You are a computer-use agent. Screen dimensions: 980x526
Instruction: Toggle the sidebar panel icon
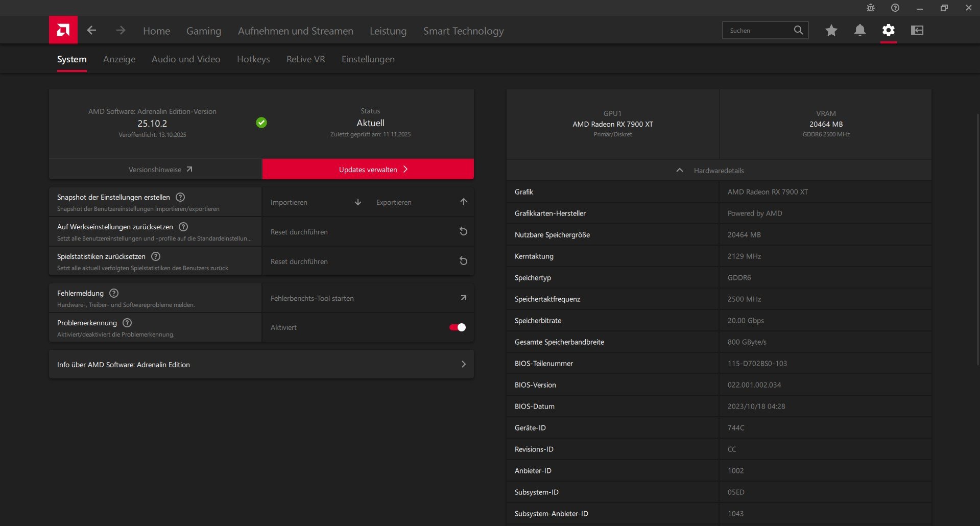coord(917,31)
